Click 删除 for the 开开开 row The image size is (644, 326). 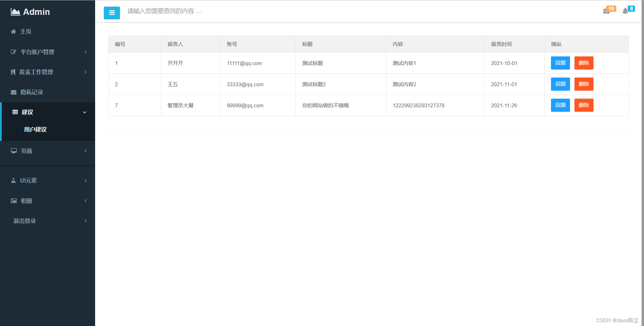coord(584,63)
